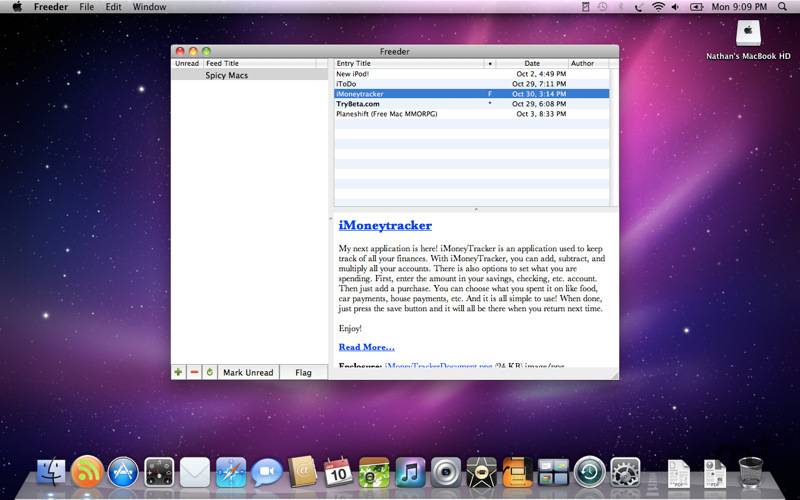Open the Time Machine menu bar icon
Image resolution: width=800 pixels, height=500 pixels.
coord(603,7)
